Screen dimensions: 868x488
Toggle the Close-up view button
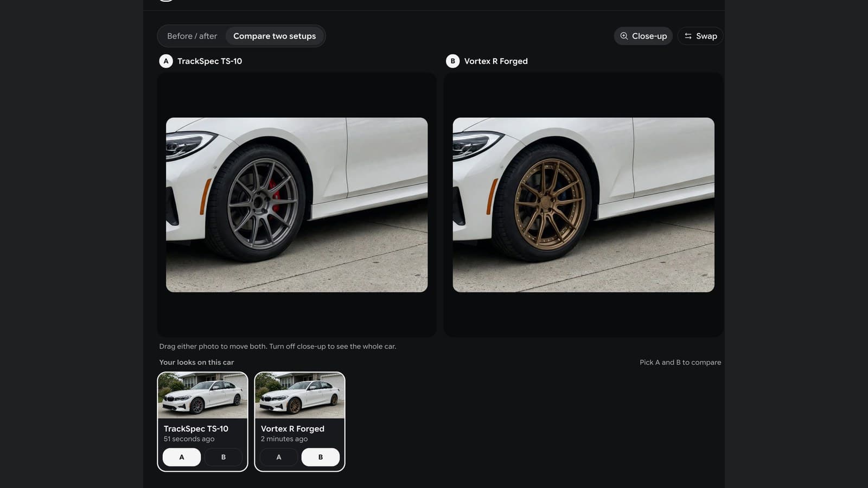point(643,36)
